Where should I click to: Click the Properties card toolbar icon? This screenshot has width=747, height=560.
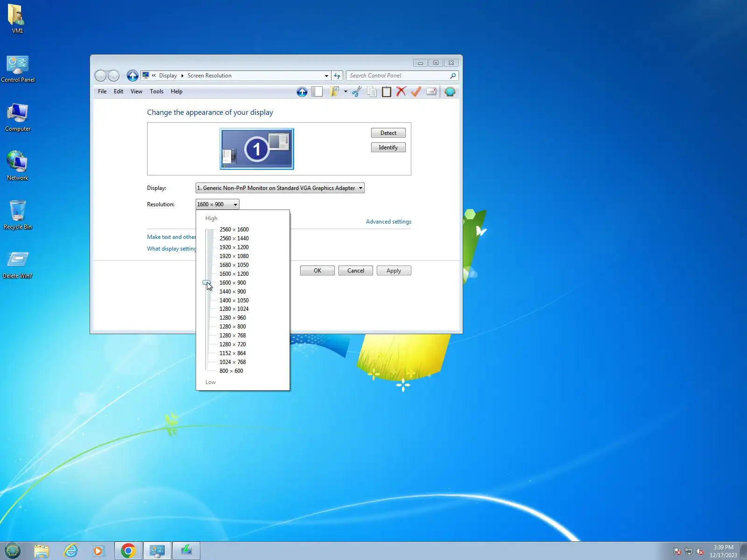431,91
